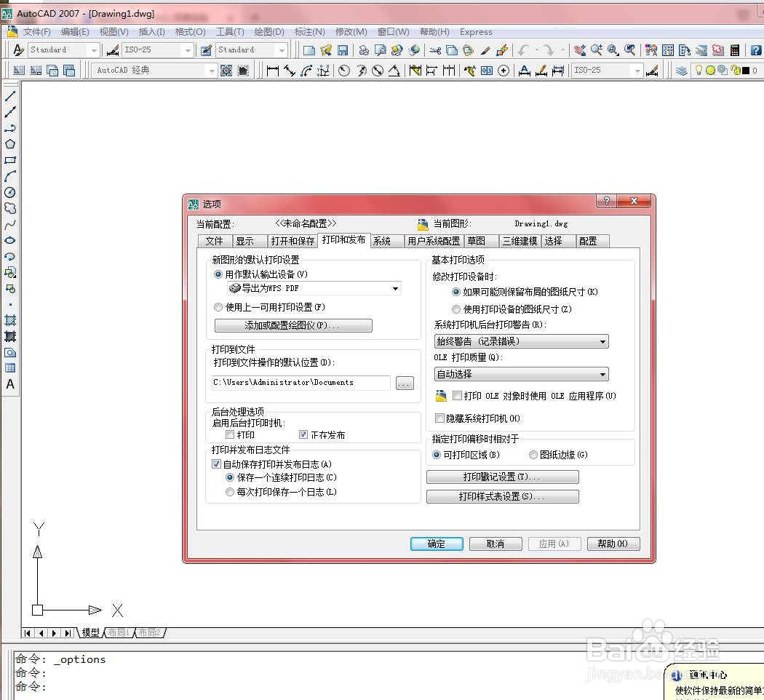Select 使用上一可用打印设置 radio button

(218, 307)
